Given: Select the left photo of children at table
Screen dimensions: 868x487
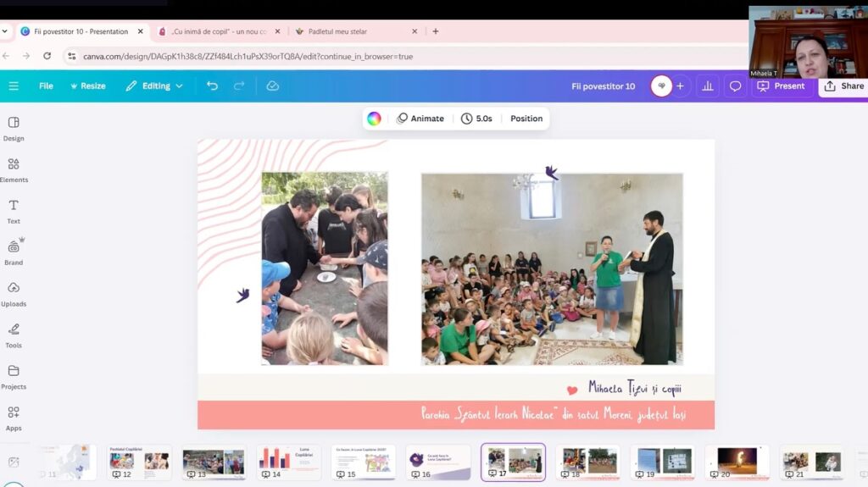Looking at the screenshot, I should pyautogui.click(x=325, y=268).
